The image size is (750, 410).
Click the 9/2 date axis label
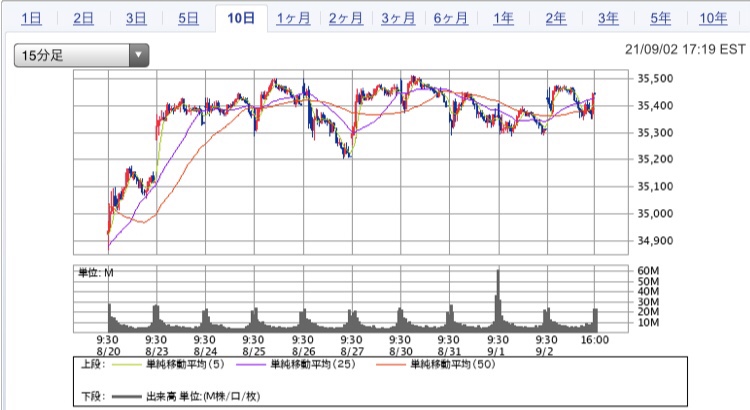coord(544,351)
